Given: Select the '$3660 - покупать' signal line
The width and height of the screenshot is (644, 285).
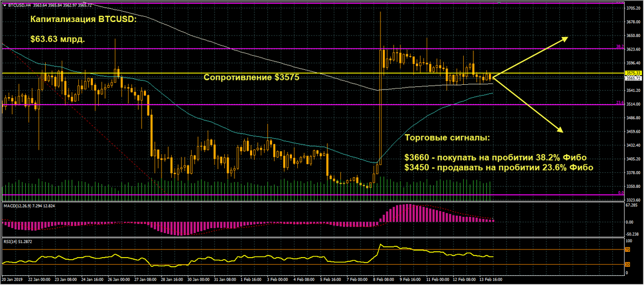Looking at the screenshot, I should 495,158.
